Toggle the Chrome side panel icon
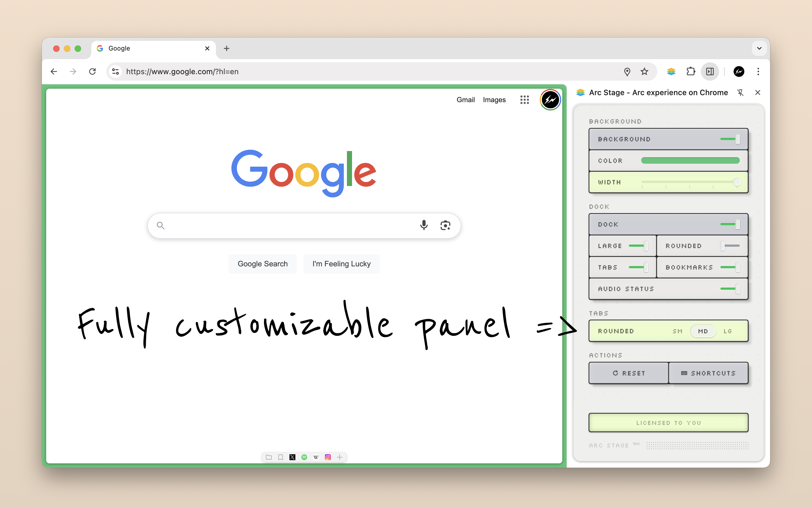Screen dimensions: 812x508 [x=710, y=71]
